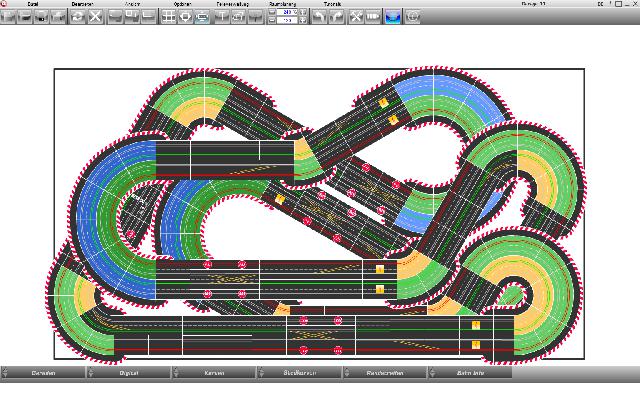
Task: Open the Digital track parts tab
Action: click(x=128, y=373)
